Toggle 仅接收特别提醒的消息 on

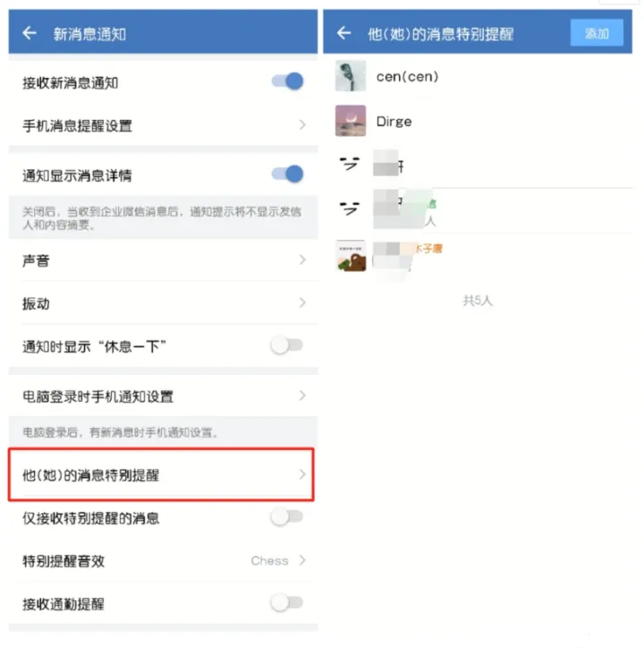[287, 517]
